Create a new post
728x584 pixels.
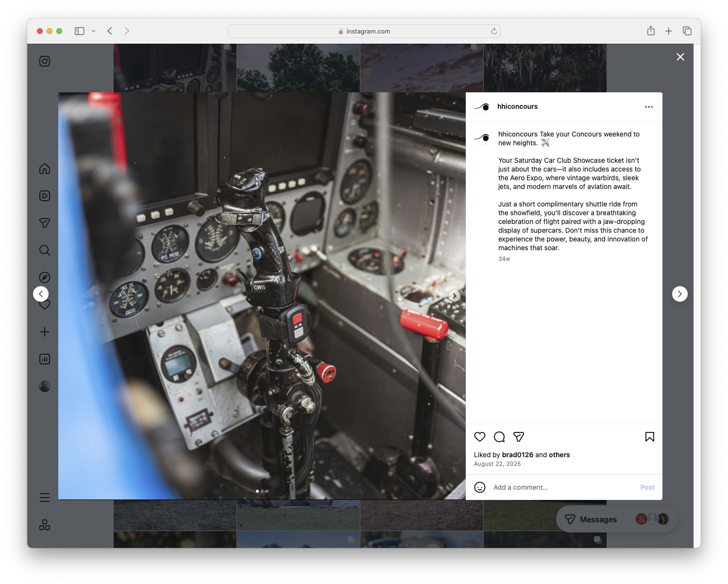click(x=45, y=332)
